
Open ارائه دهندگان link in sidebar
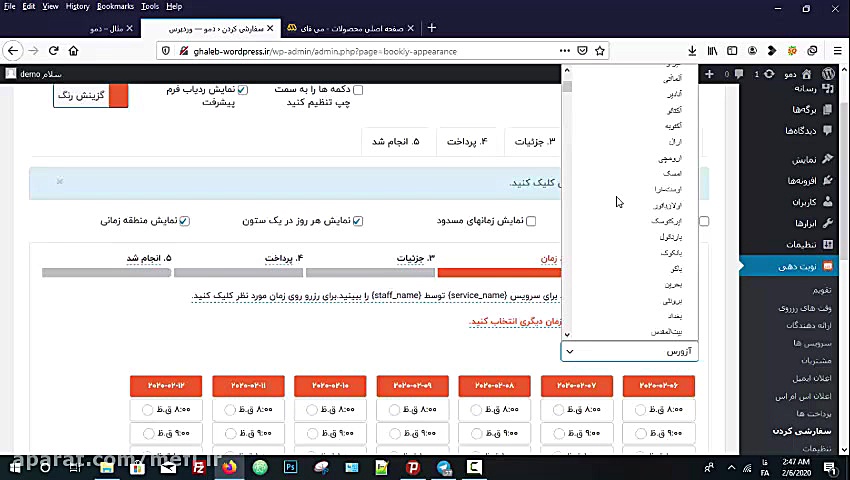pos(809,325)
